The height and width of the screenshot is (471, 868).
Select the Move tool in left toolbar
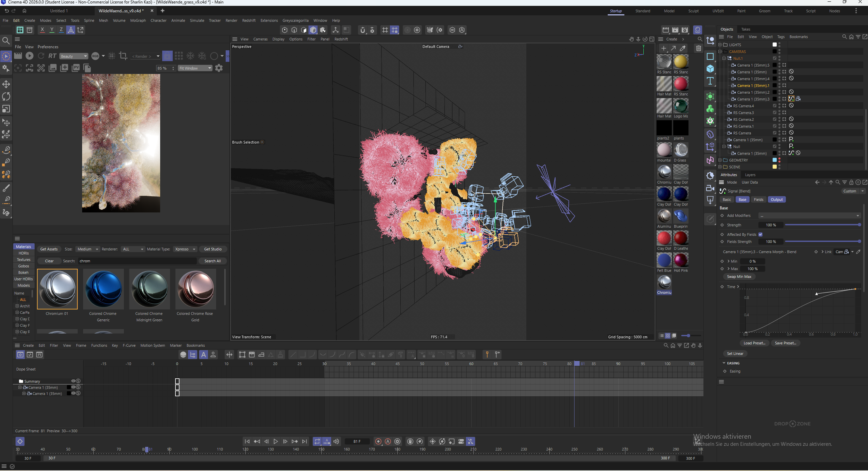pyautogui.click(x=6, y=84)
